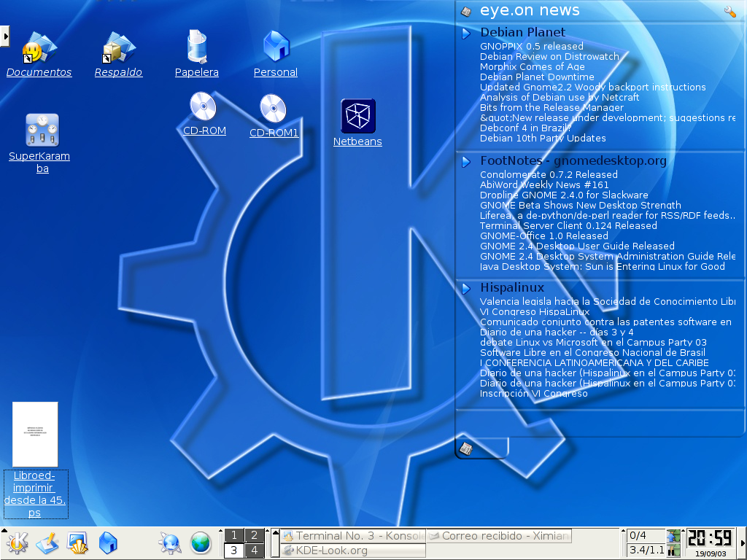Open headline 'GNOME-Office 1.0 Released'

coord(544,236)
